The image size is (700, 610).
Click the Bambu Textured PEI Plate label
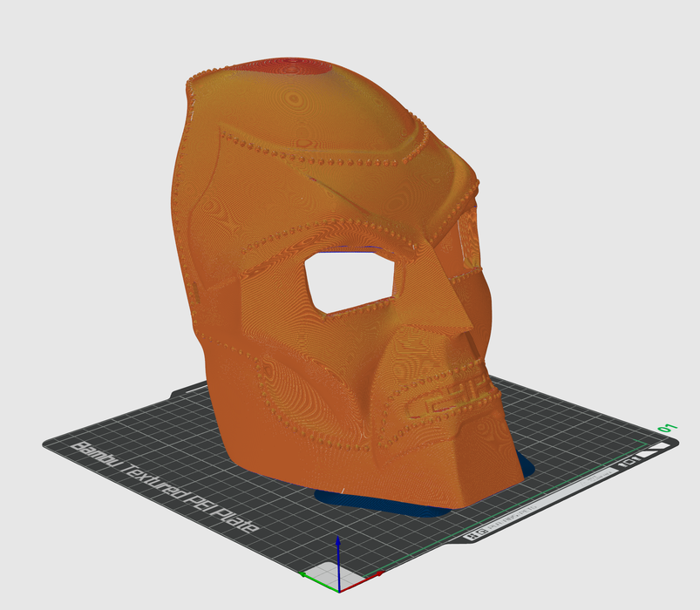coord(167,489)
